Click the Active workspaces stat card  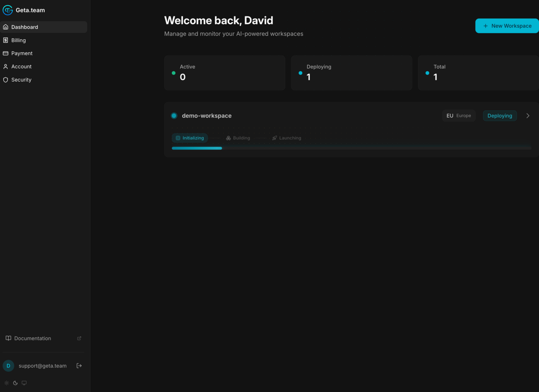(225, 73)
